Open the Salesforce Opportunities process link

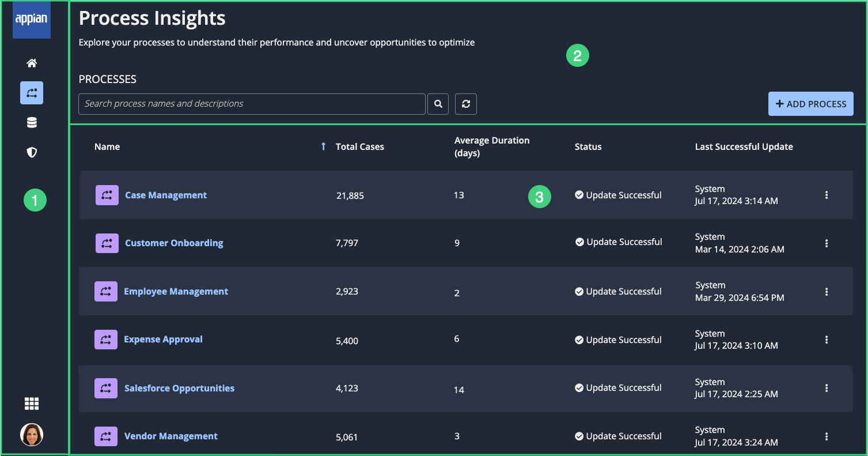180,388
